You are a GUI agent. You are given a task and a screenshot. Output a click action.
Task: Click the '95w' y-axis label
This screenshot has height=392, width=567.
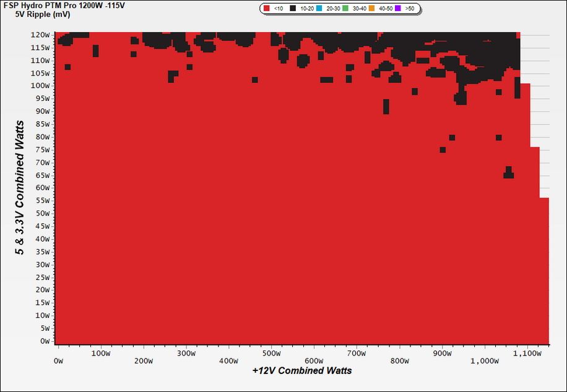[42, 98]
